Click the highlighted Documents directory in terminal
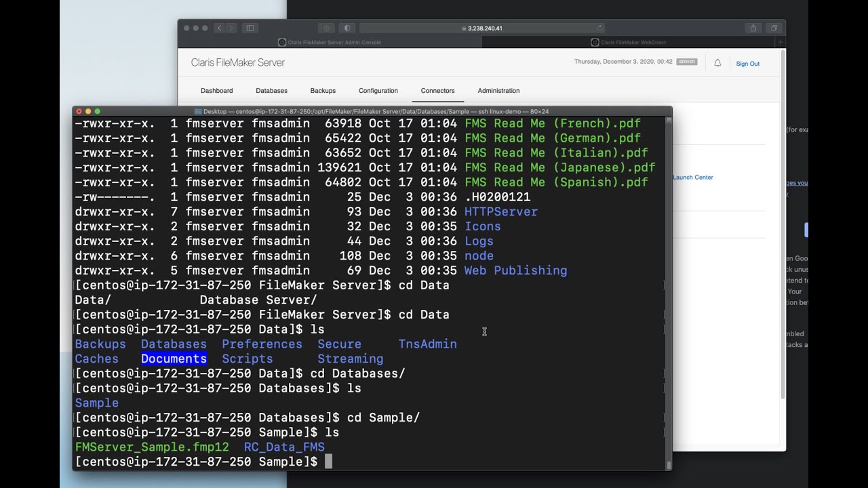868x488 pixels. pyautogui.click(x=174, y=359)
